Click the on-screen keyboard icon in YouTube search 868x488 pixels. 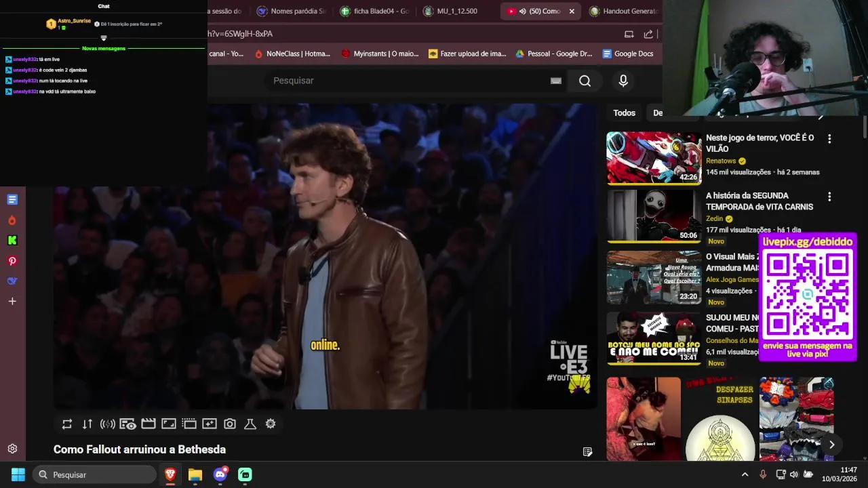[x=556, y=81]
